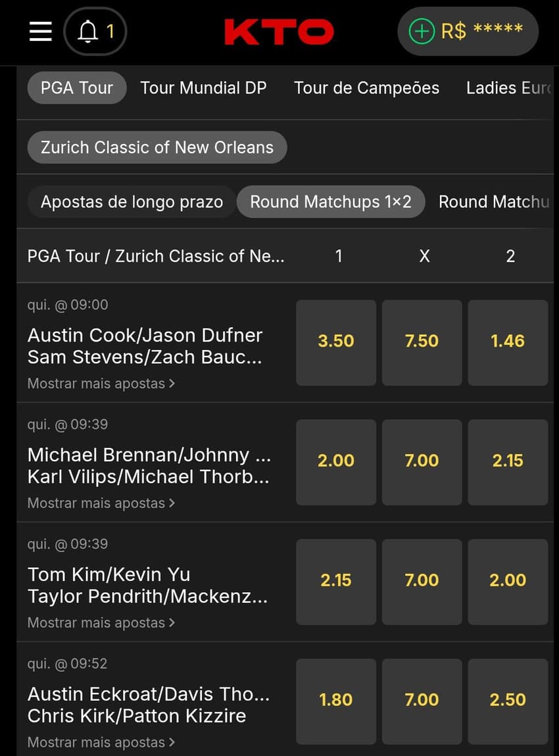
Task: Pick odds 3.50 for Austin Cook/Jason Dufner
Action: pos(336,341)
